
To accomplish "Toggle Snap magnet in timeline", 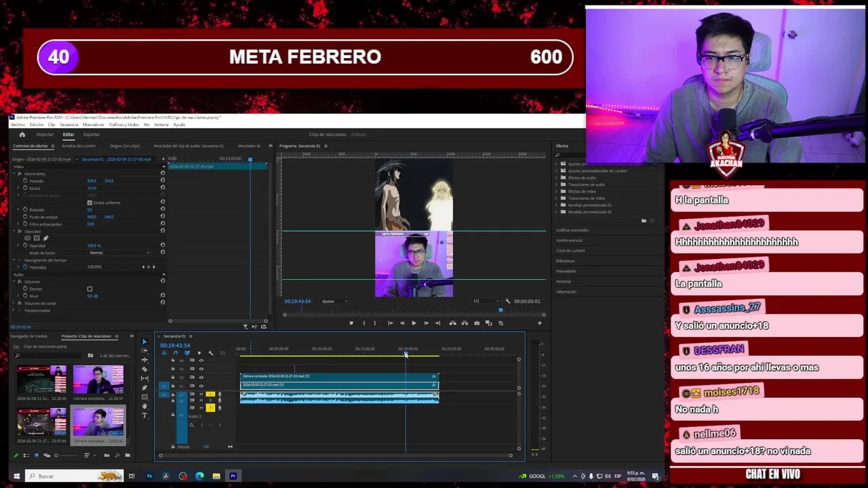I will click(176, 352).
